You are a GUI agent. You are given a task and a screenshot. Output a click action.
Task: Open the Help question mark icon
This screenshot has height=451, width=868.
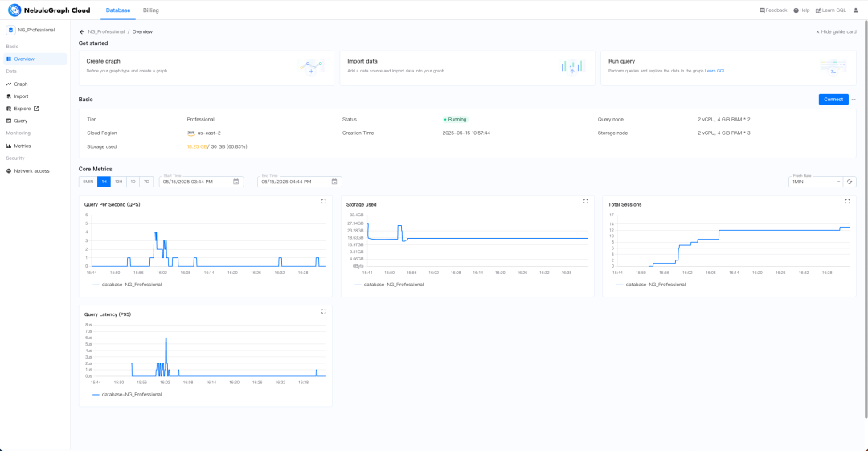click(x=796, y=10)
